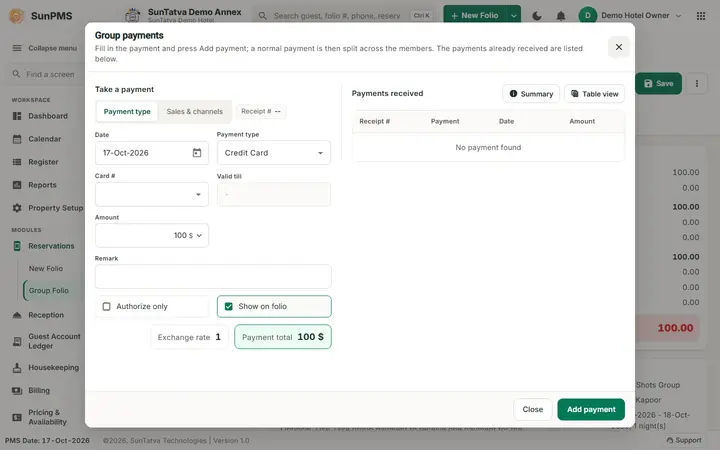Click the hotel property icon beside SunTatva Demo Annex
The height and width of the screenshot is (450, 720).
coord(133,15)
